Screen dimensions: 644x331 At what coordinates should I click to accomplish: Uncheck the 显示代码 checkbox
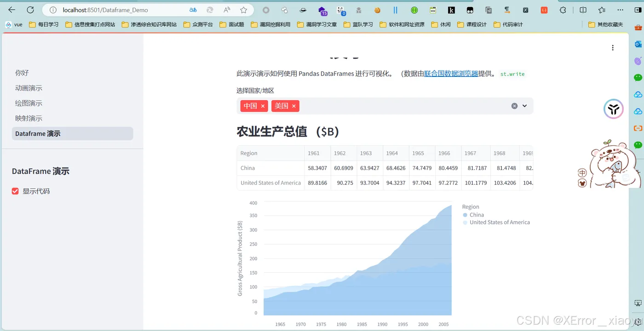click(x=15, y=191)
